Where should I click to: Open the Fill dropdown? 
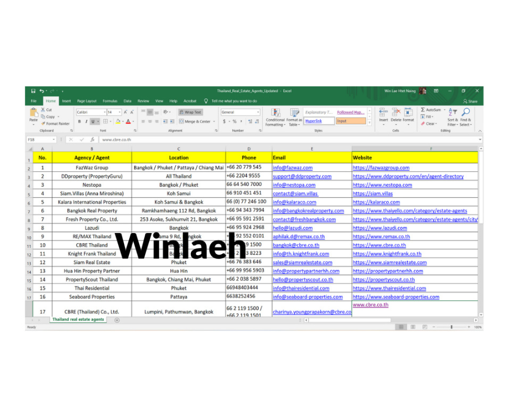(x=428, y=117)
